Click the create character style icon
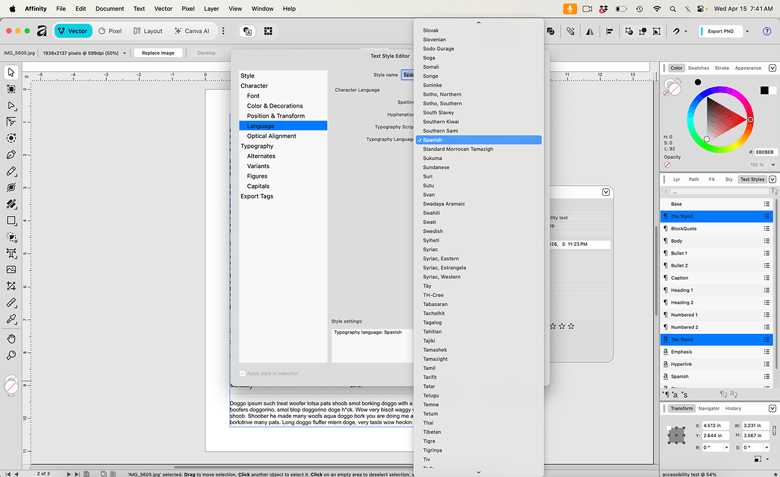 675,394
